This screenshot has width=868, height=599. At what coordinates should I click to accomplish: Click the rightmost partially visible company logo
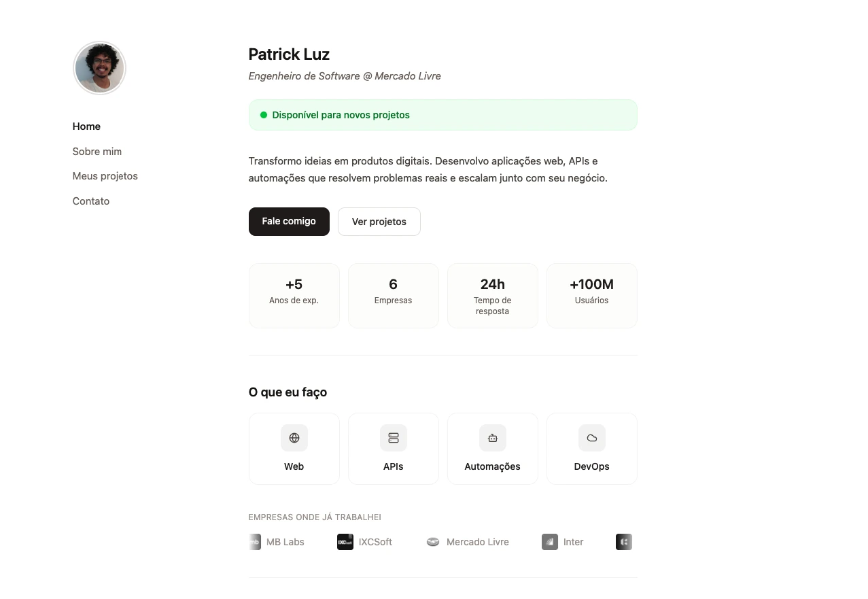(x=623, y=542)
